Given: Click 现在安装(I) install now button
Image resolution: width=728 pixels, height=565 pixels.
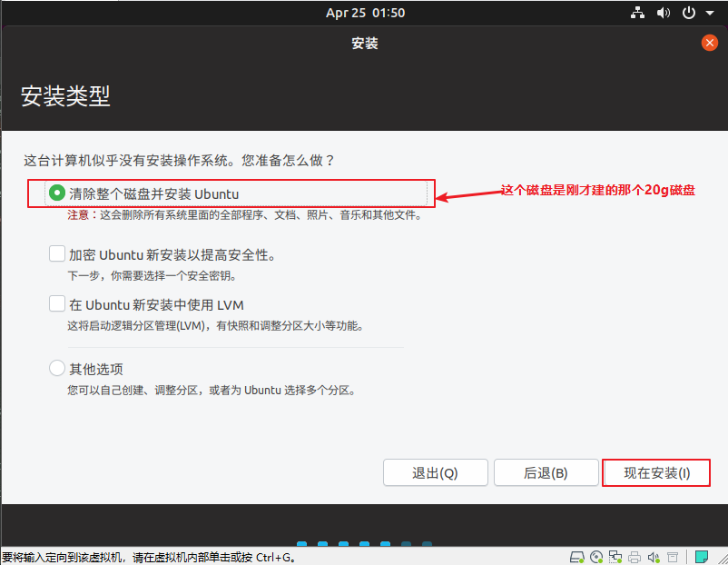Looking at the screenshot, I should (656, 472).
